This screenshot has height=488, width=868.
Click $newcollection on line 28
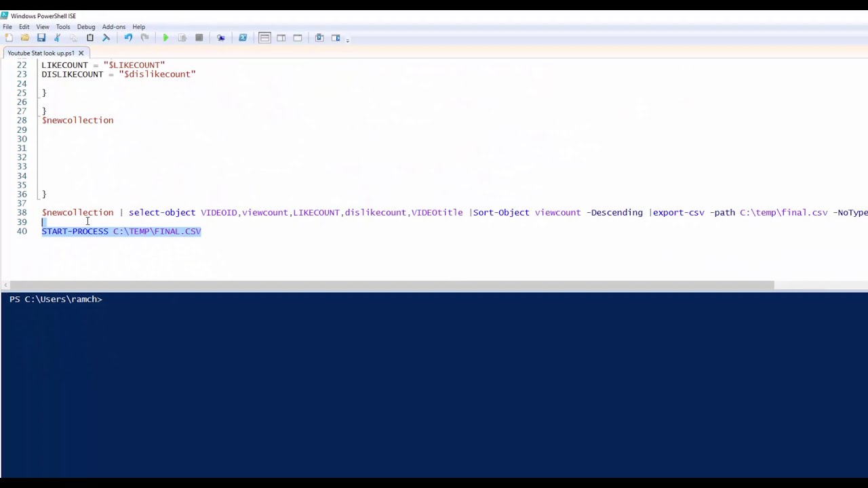click(x=77, y=120)
